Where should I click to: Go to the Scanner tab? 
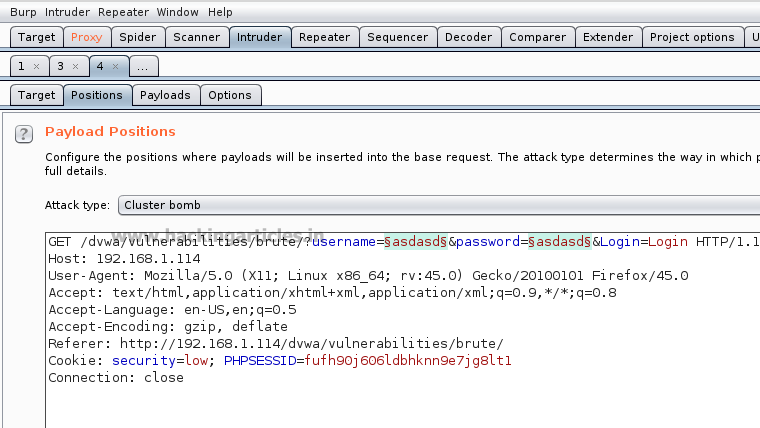196,37
